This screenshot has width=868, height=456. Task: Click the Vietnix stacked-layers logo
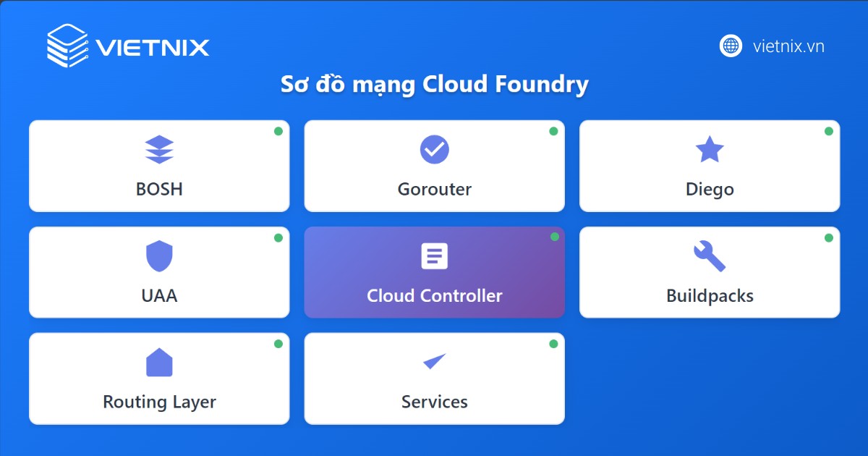(x=67, y=45)
